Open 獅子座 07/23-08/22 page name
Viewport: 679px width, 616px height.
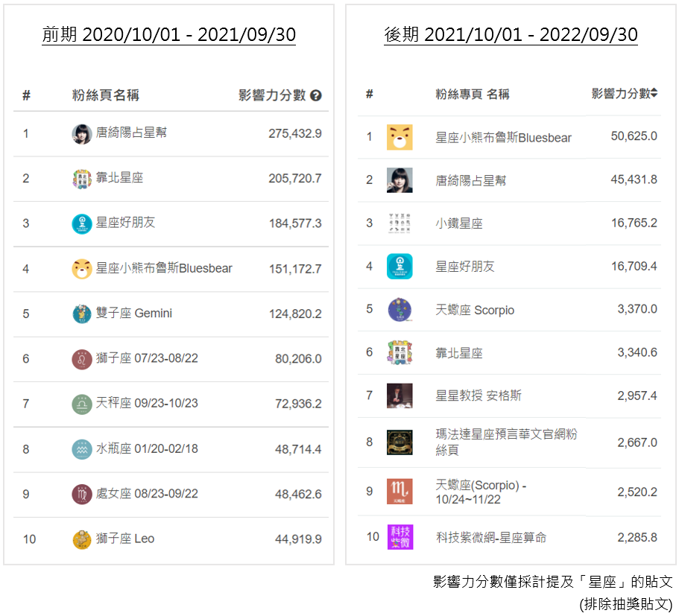pos(147,358)
